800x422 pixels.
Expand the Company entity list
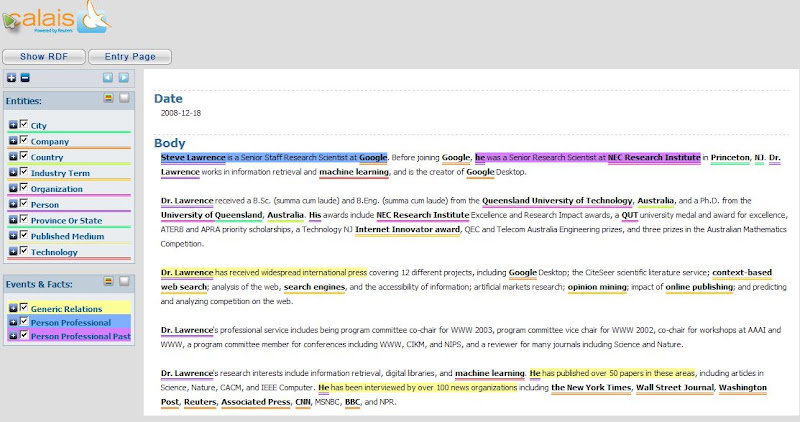[x=13, y=140]
